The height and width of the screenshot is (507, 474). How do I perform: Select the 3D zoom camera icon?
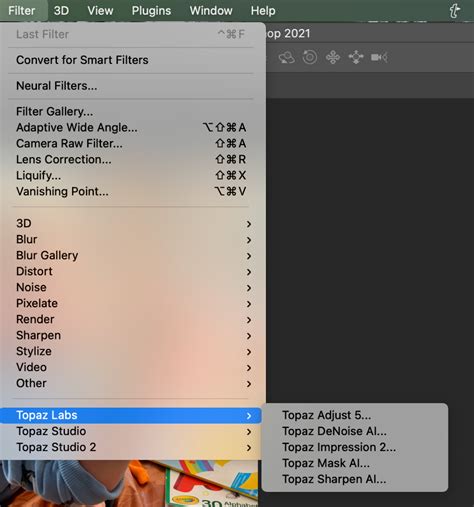379,58
